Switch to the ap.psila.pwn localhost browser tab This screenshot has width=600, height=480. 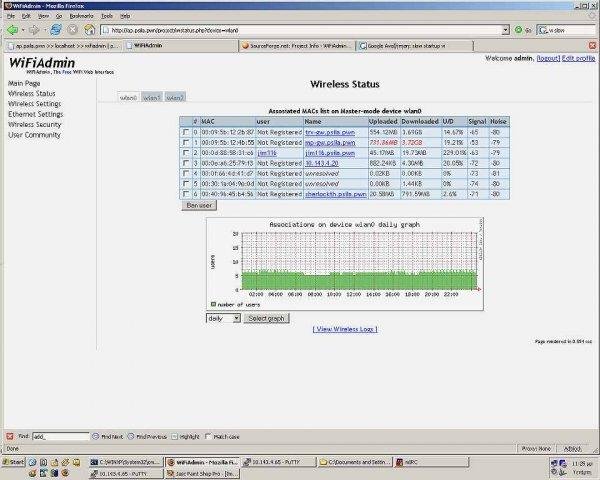pos(64,46)
